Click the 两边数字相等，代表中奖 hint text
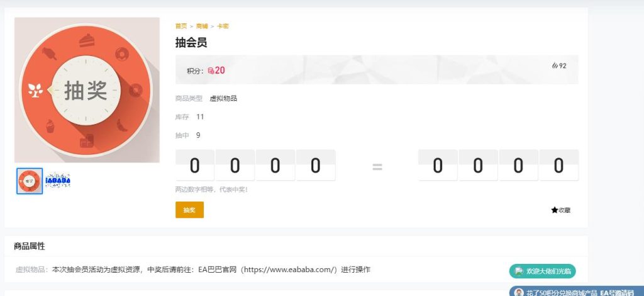644x296 pixels. tap(211, 190)
